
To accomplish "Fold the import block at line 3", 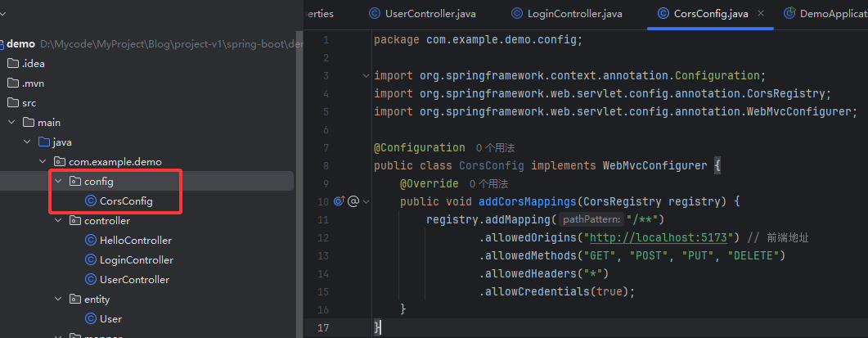I will [365, 76].
